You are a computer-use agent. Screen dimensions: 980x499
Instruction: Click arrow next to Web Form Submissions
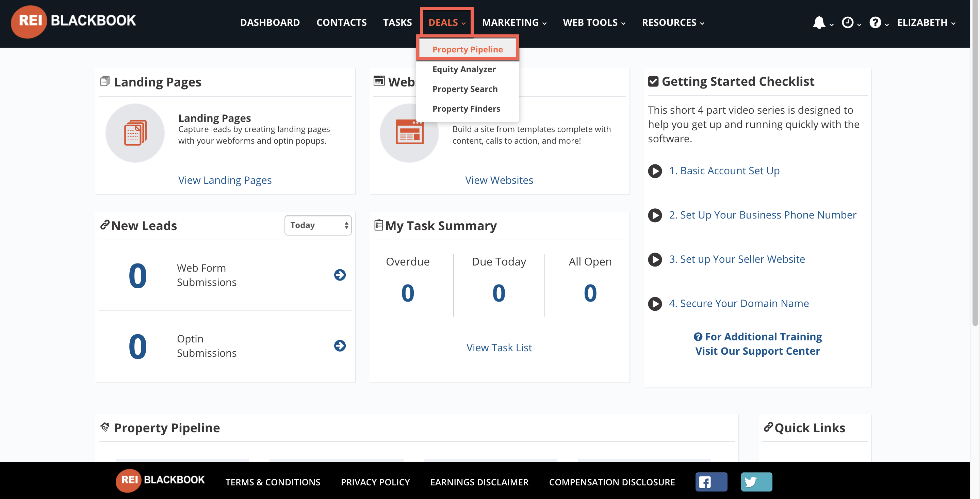(340, 275)
